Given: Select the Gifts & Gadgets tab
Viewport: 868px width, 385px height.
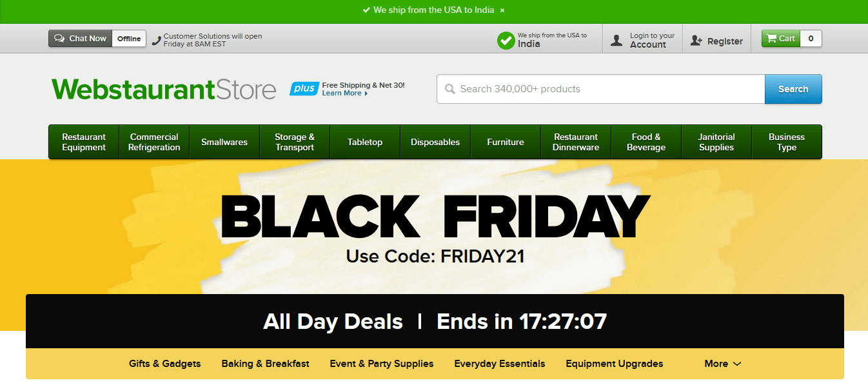Looking at the screenshot, I should coord(165,364).
